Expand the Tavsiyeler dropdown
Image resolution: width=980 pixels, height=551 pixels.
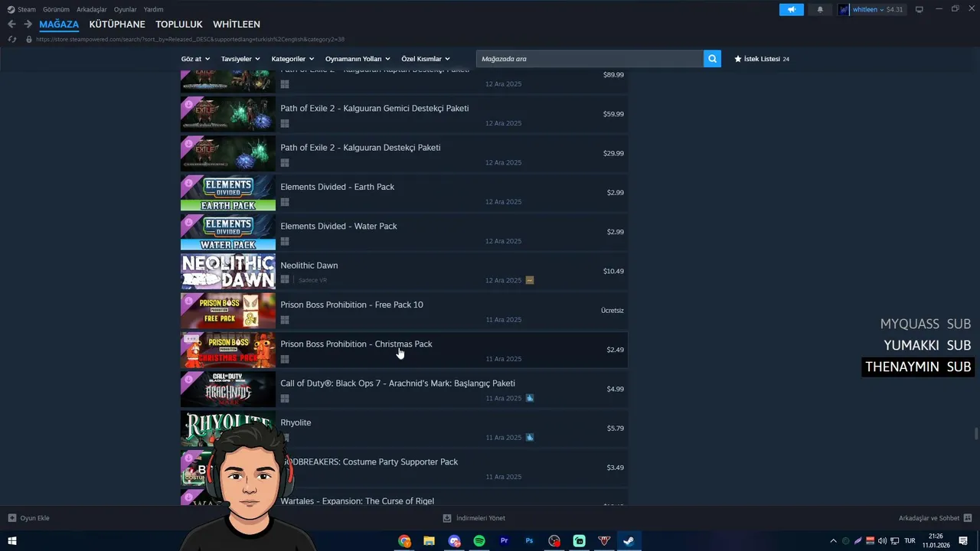[240, 59]
